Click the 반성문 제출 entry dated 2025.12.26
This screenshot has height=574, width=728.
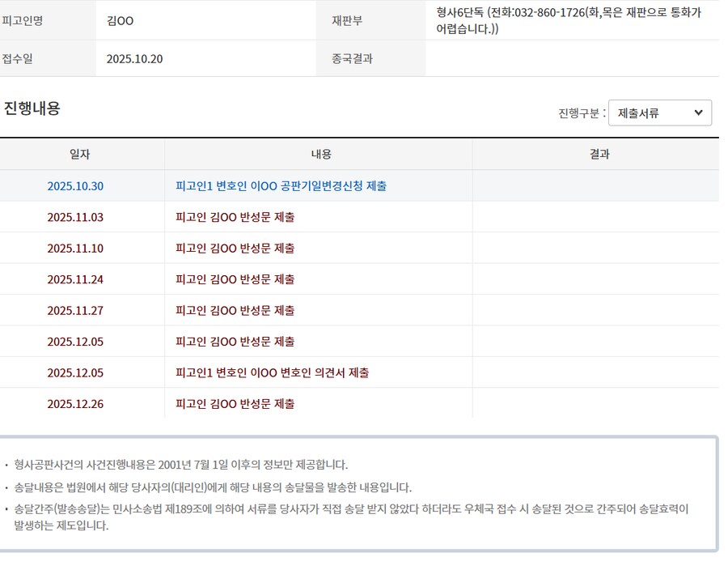[235, 403]
